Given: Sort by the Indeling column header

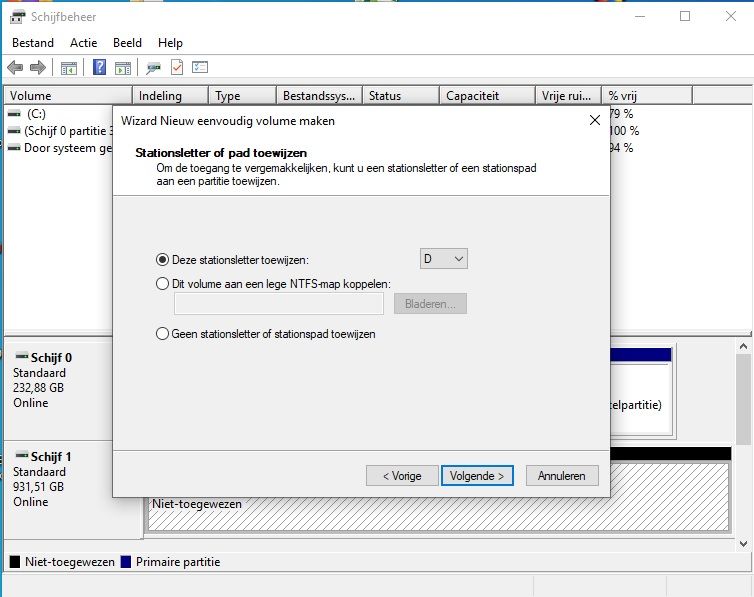Looking at the screenshot, I should point(170,96).
